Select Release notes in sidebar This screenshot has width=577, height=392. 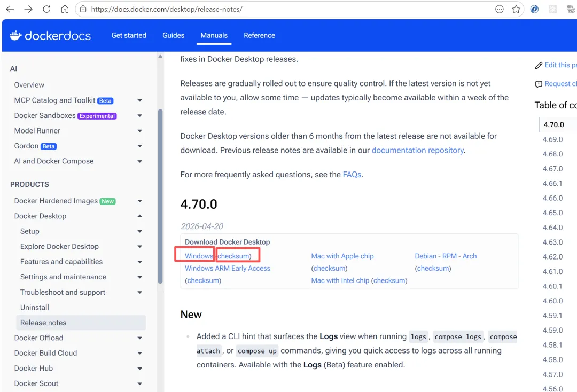click(81, 323)
